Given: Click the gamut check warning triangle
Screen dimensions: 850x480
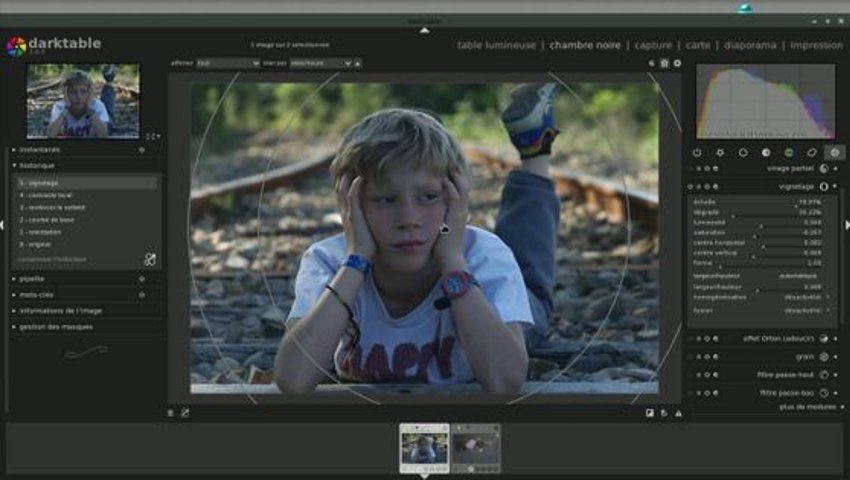Looking at the screenshot, I should click(679, 413).
